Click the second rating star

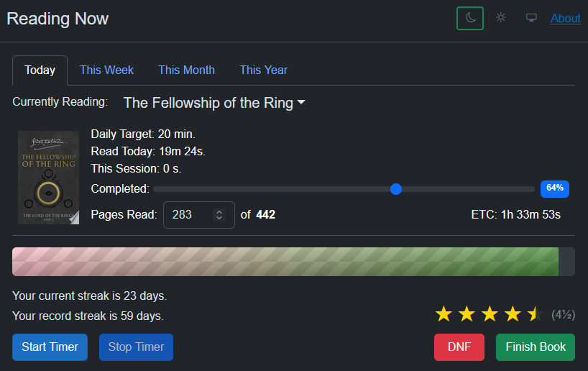(467, 314)
